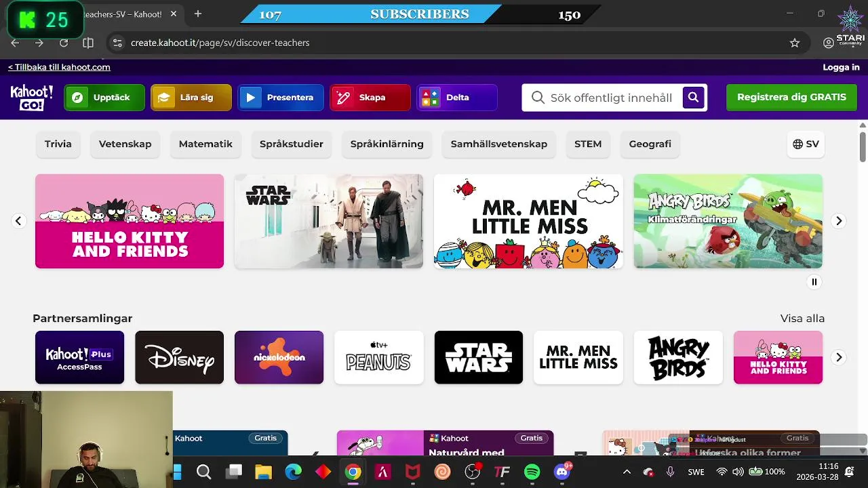
Task: Click Visa alla for Partnersamlingar
Action: click(x=802, y=319)
